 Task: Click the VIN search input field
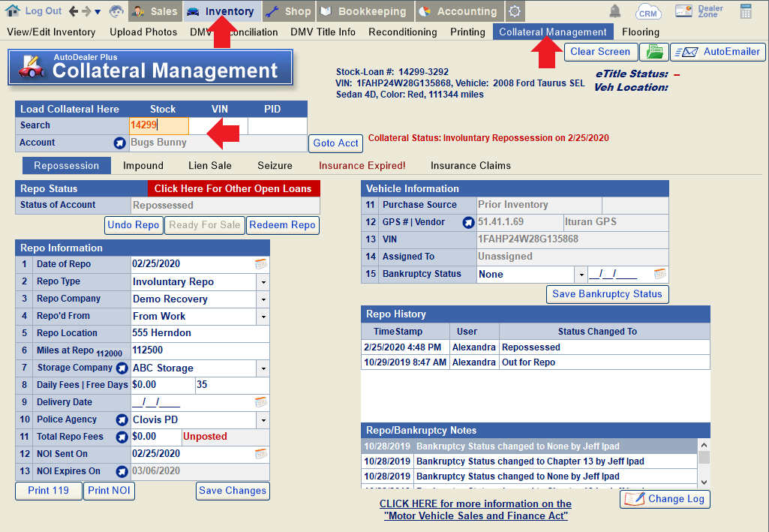coord(218,125)
